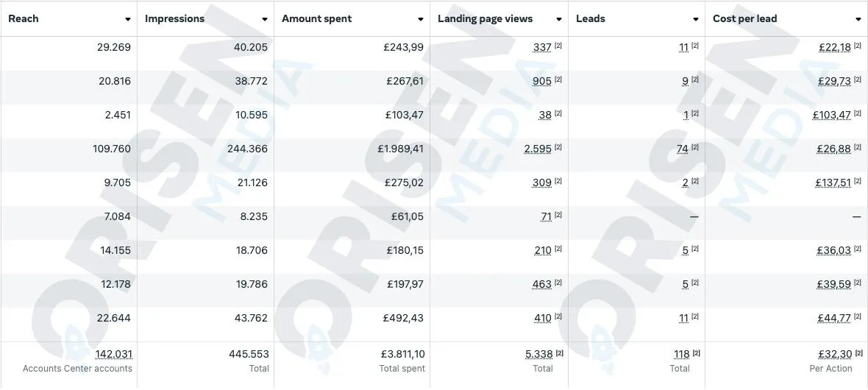Click the footnote [2] icon beside £32,30
Viewport: 868px width, 390px height.
(859, 353)
